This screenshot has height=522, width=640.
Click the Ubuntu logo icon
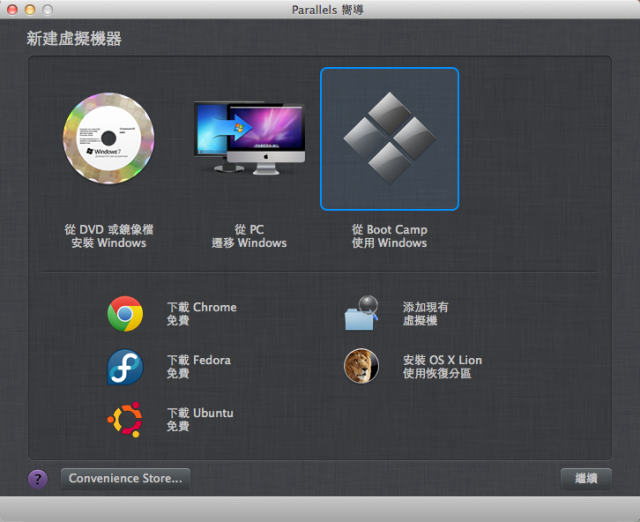click(125, 420)
